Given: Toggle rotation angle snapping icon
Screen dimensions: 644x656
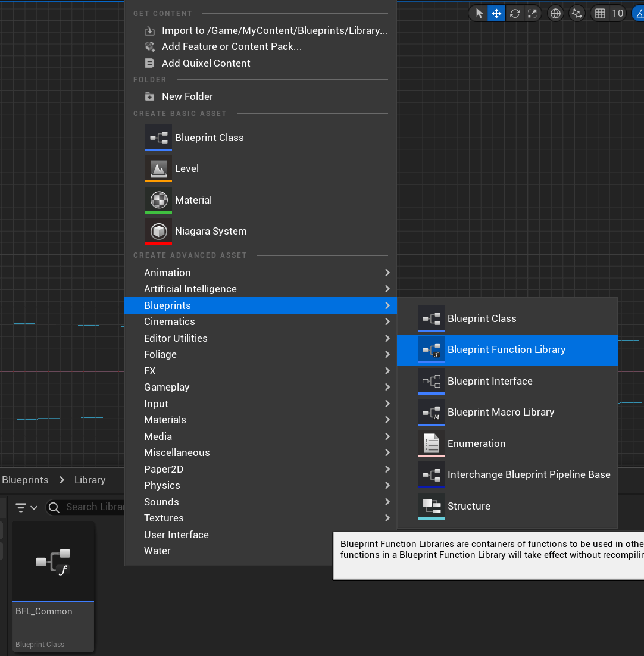Looking at the screenshot, I should point(639,13).
